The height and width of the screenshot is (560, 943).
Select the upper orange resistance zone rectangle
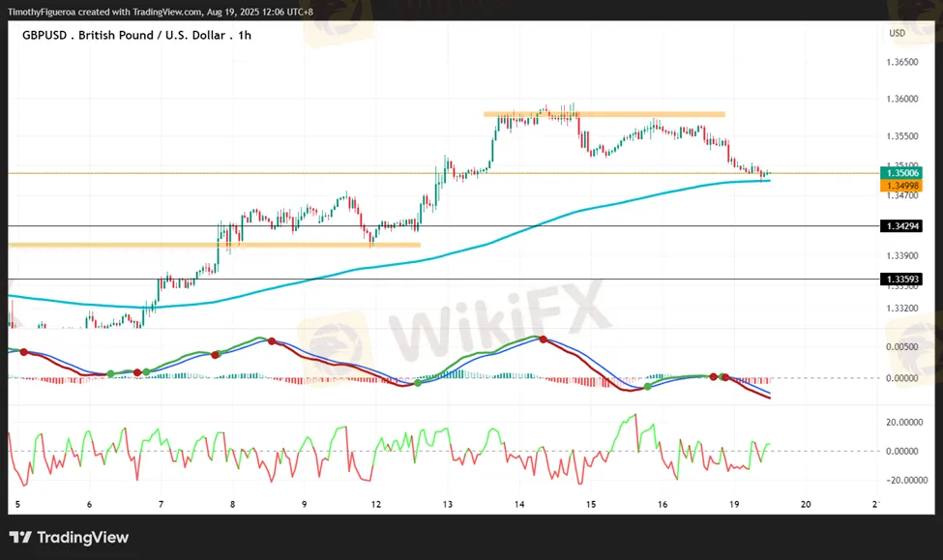[604, 114]
